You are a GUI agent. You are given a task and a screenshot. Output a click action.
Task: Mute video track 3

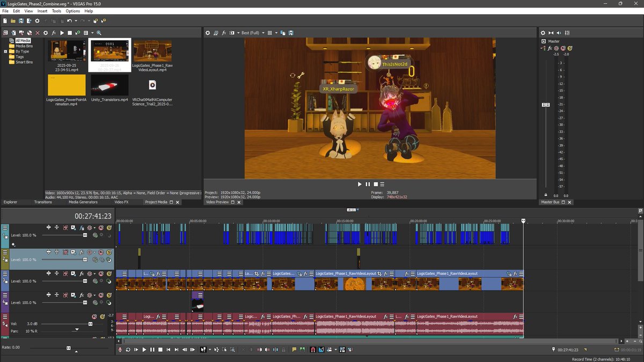101,274
